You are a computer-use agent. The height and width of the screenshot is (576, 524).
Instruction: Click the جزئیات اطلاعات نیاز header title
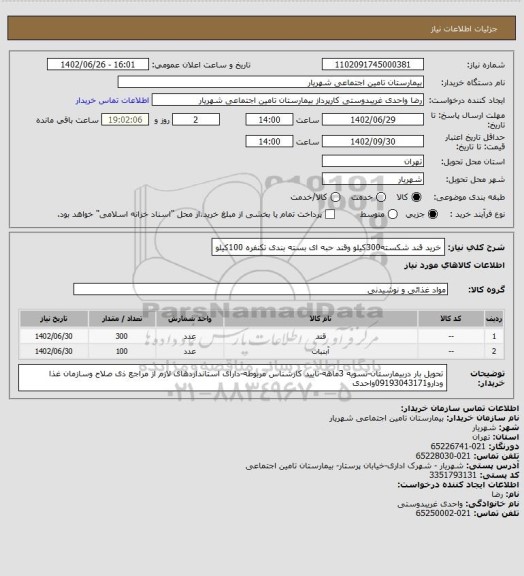(x=464, y=29)
